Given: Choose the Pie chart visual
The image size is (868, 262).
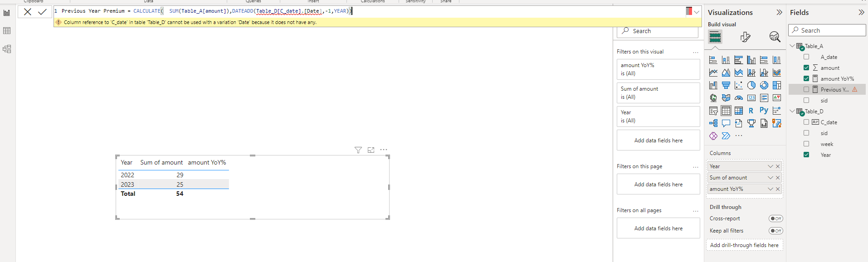Looking at the screenshot, I should click(x=751, y=85).
